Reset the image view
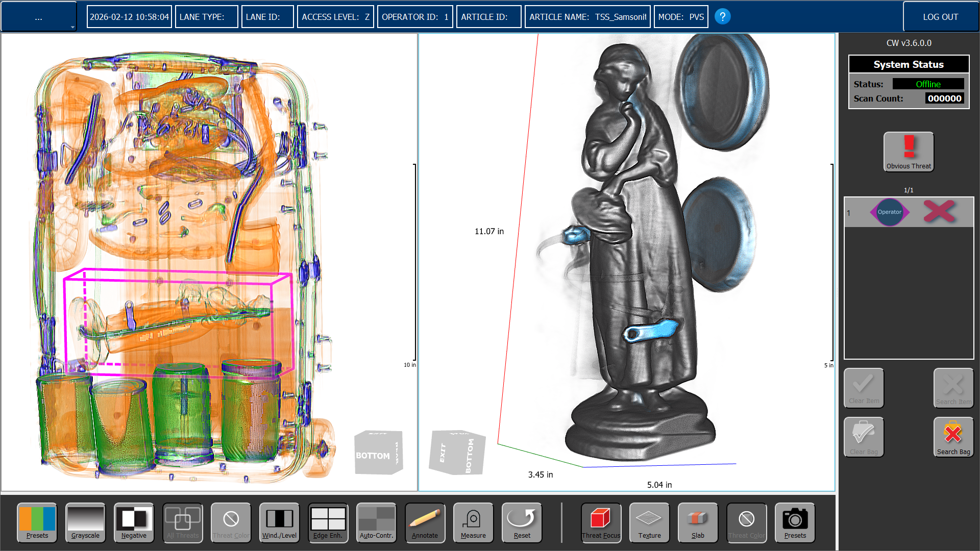 tap(522, 522)
